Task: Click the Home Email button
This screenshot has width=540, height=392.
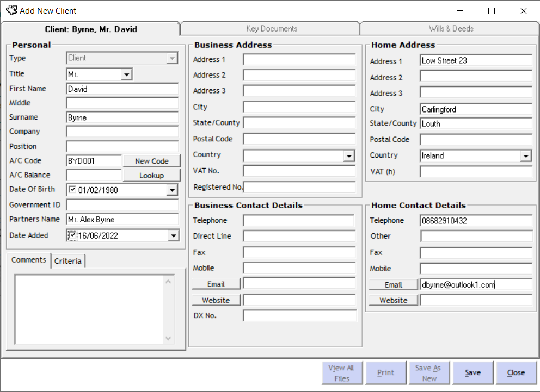Action: (x=393, y=285)
